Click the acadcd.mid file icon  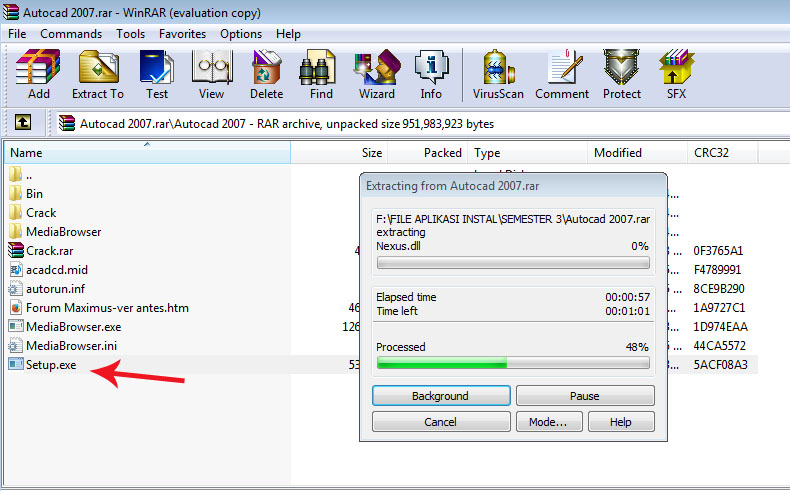16,269
